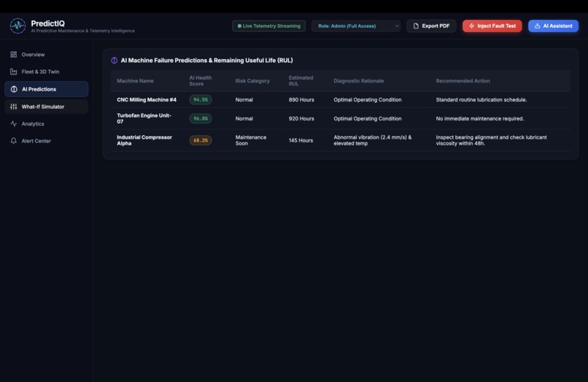Click the Overview grid icon in sidebar
This screenshot has height=382, width=588.
coord(14,55)
